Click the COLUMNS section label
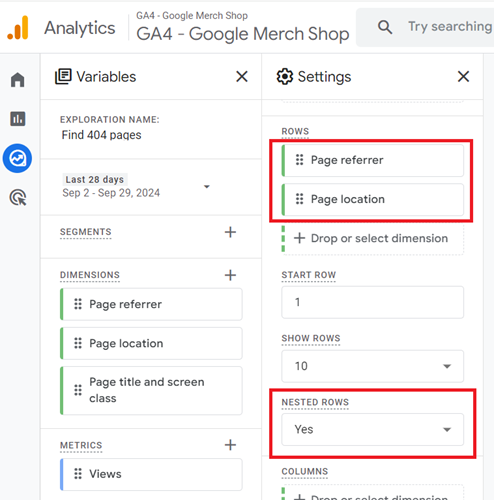 (305, 471)
